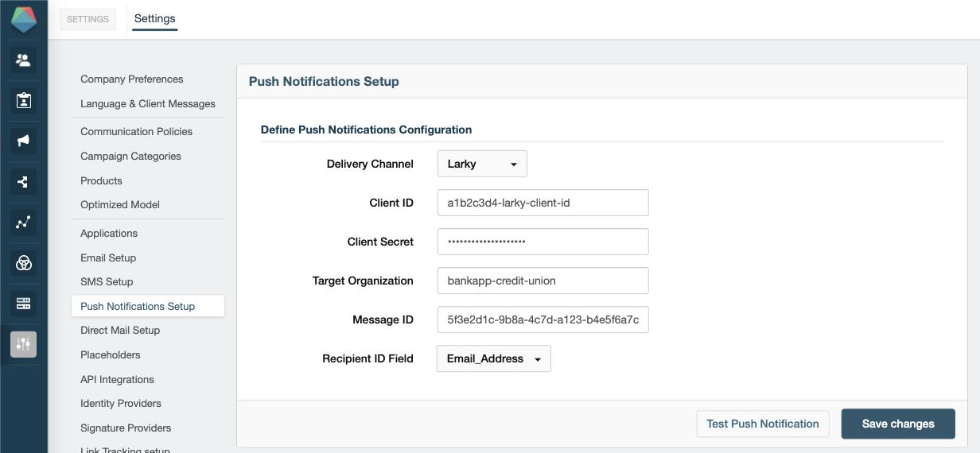The height and width of the screenshot is (453, 980).
Task: Open the Applications settings page
Action: pos(109,233)
